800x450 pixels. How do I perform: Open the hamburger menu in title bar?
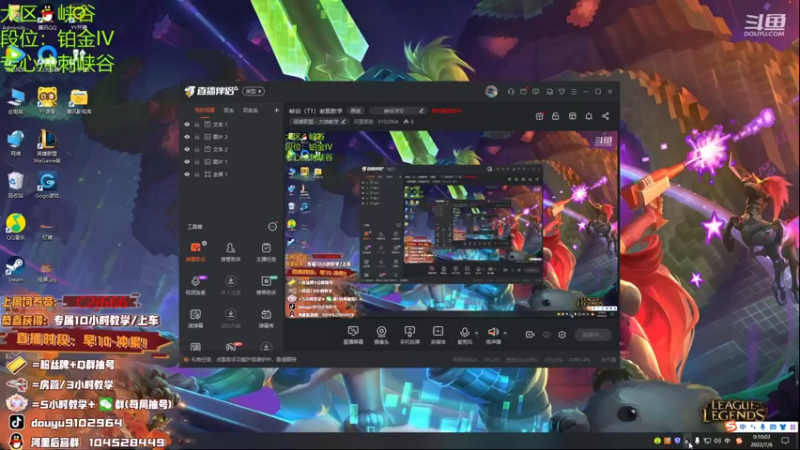point(574,92)
